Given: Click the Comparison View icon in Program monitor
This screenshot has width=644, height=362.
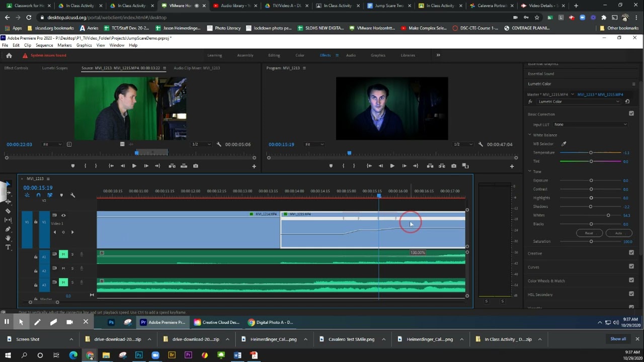Looking at the screenshot, I should tap(465, 166).
